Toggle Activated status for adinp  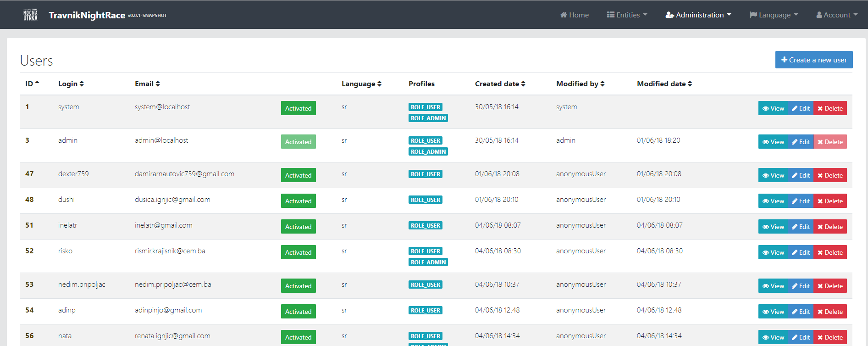pyautogui.click(x=299, y=312)
